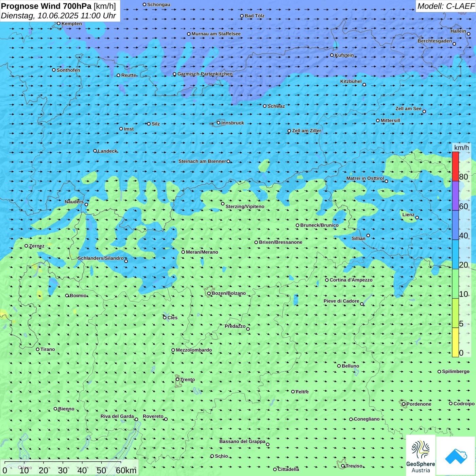
Task: Click the blue cloud logo icon
Action: (x=456, y=456)
